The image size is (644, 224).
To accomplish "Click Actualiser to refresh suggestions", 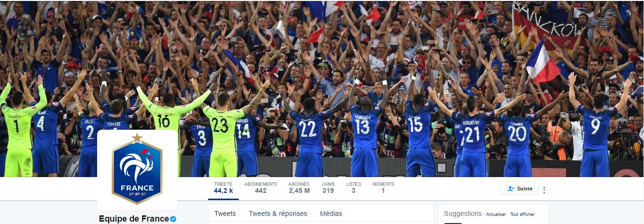I will point(496,214).
